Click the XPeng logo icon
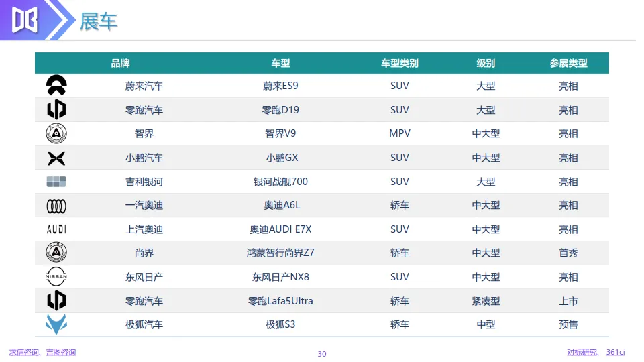The width and height of the screenshot is (644, 362). click(56, 158)
